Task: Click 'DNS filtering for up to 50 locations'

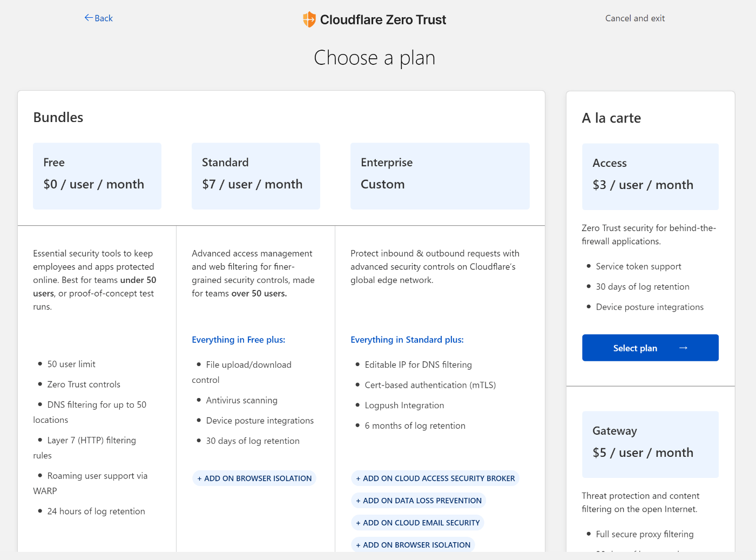Action: click(x=90, y=412)
